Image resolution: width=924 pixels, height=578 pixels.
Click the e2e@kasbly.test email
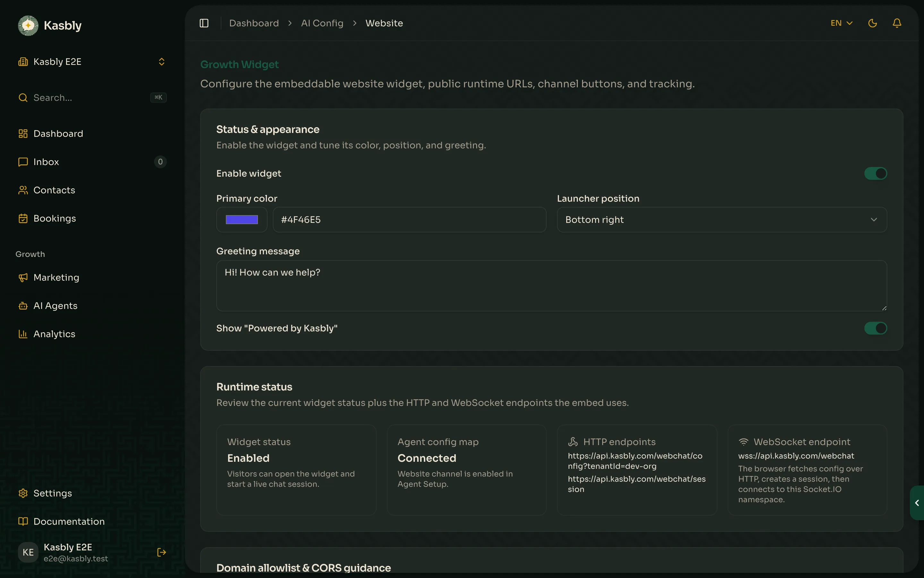click(76, 559)
